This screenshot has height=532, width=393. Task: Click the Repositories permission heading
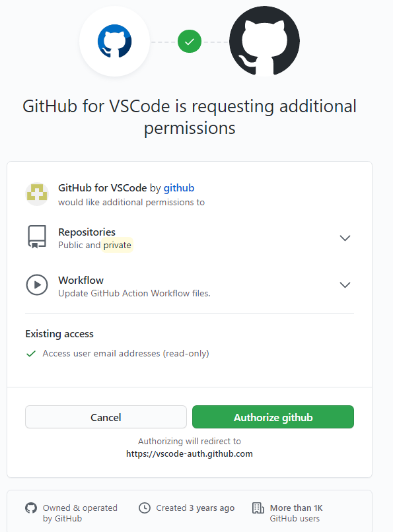click(87, 232)
